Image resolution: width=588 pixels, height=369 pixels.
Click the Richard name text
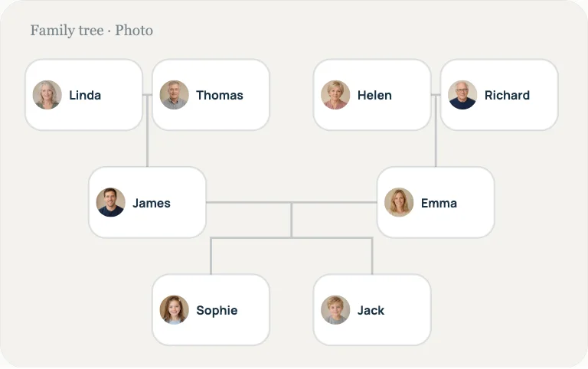507,95
